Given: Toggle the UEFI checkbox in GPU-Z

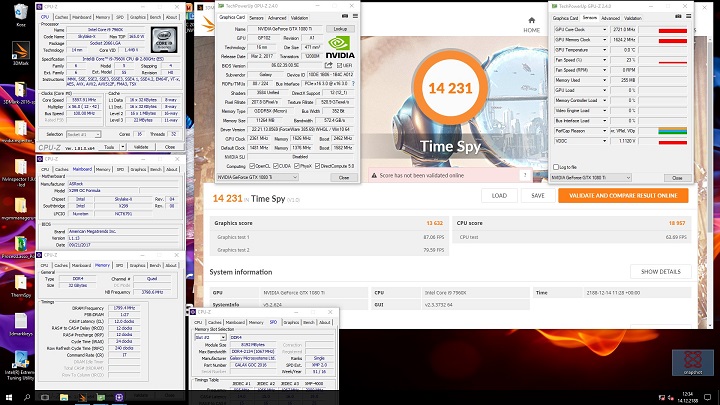Looking at the screenshot, I should click(x=339, y=66).
